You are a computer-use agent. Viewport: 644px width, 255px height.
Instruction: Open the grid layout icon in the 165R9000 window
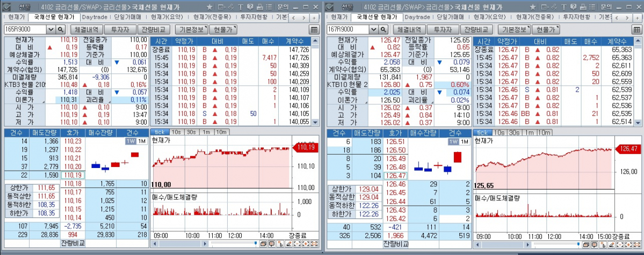click(x=314, y=30)
